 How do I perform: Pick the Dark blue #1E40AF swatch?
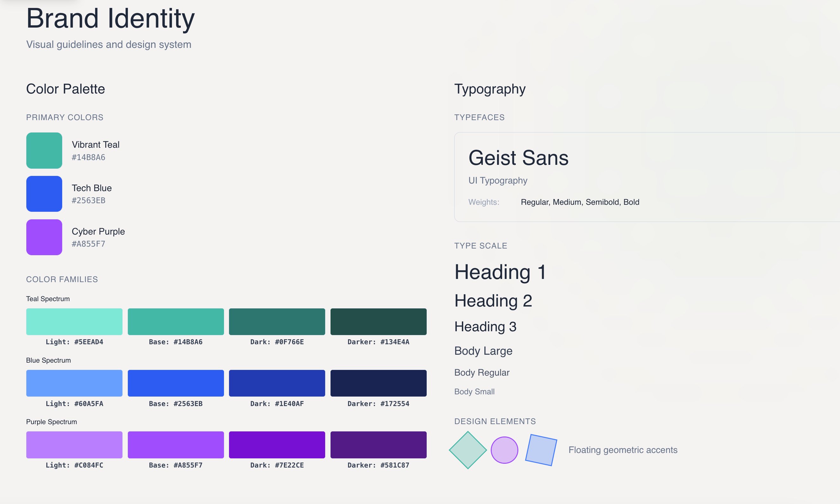[277, 383]
